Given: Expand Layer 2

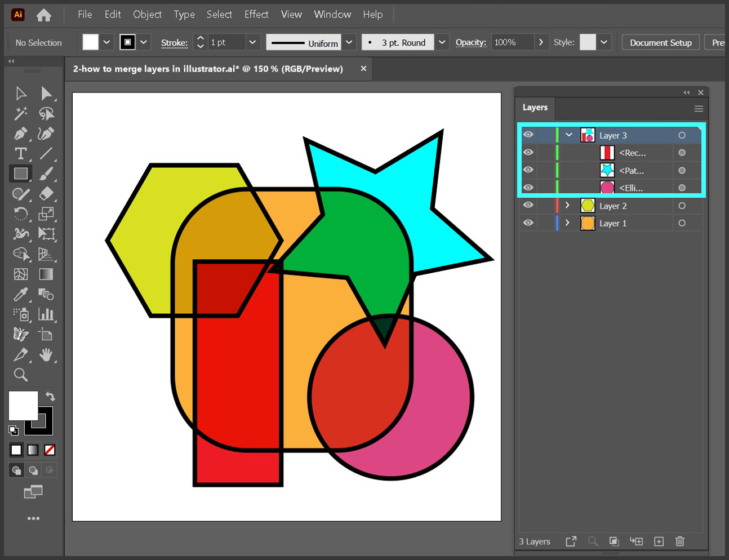Looking at the screenshot, I should 567,205.
